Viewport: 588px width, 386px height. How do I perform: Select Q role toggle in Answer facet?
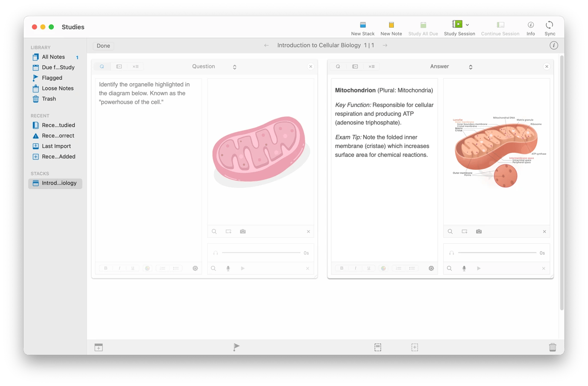pyautogui.click(x=338, y=67)
